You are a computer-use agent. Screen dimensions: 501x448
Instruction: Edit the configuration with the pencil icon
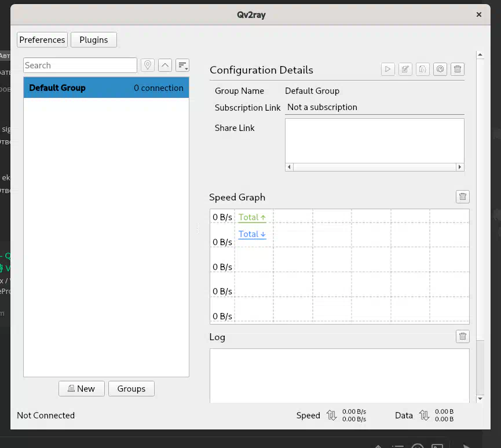(x=405, y=69)
